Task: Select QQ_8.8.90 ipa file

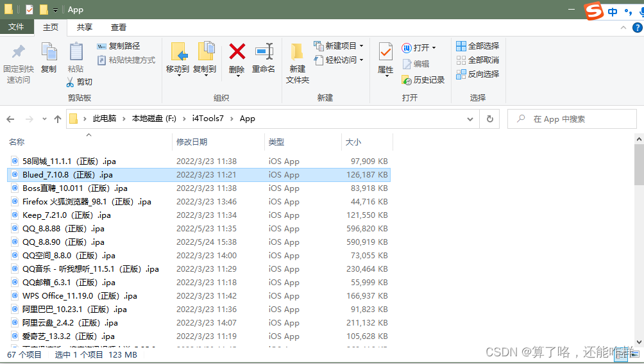Action: coord(199,242)
